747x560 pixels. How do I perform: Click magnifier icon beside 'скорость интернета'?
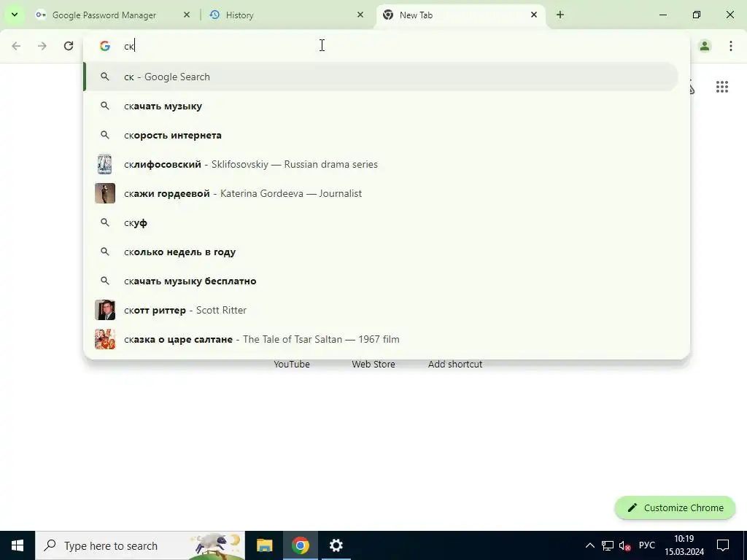pos(105,135)
